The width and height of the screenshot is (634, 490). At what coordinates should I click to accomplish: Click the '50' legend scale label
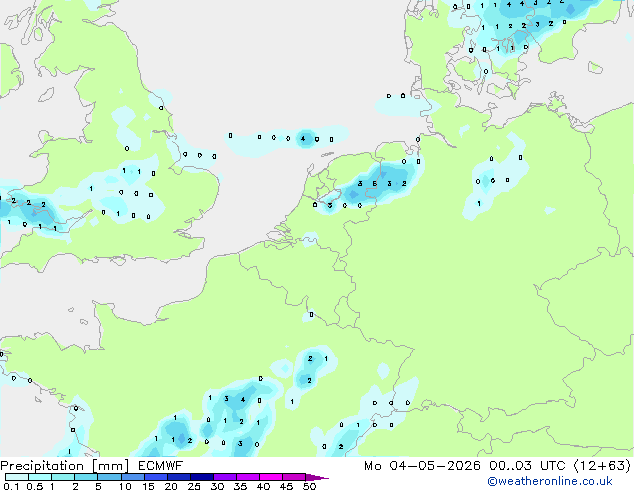310,486
